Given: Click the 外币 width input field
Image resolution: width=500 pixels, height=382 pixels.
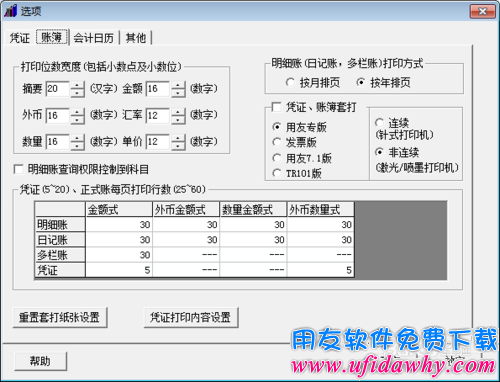Looking at the screenshot, I should click(x=58, y=115).
